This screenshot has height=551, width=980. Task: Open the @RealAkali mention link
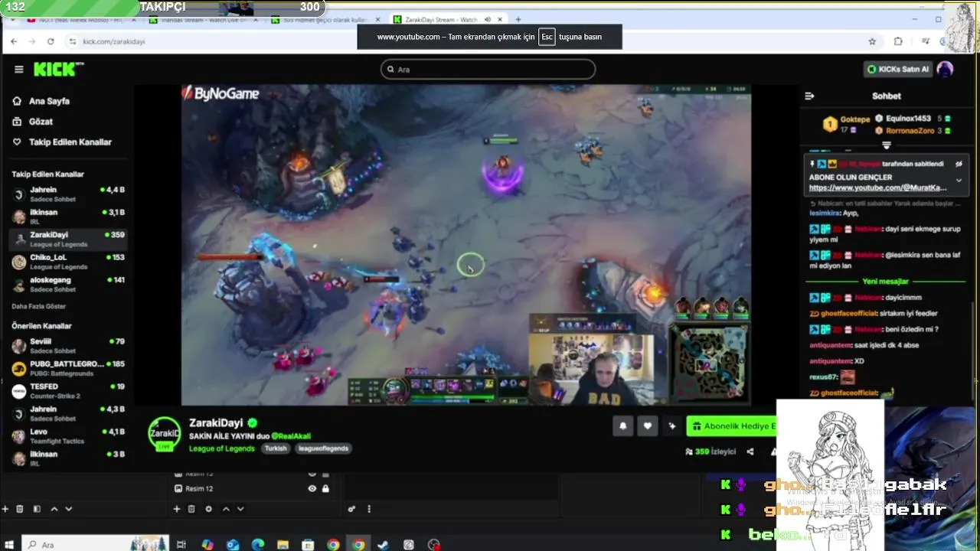point(291,436)
